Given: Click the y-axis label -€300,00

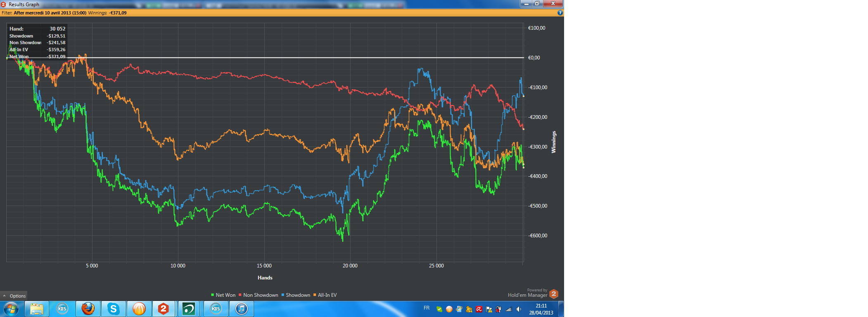Looking at the screenshot, I should [538, 147].
